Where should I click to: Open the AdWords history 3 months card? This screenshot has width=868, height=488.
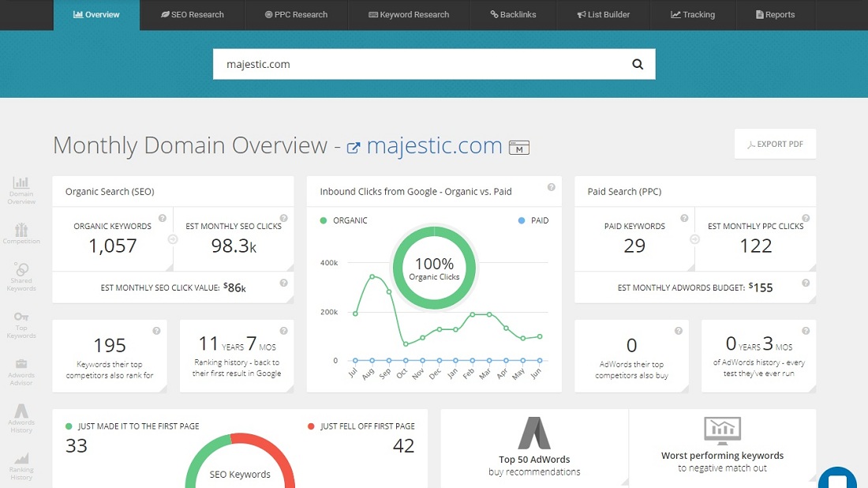(758, 356)
